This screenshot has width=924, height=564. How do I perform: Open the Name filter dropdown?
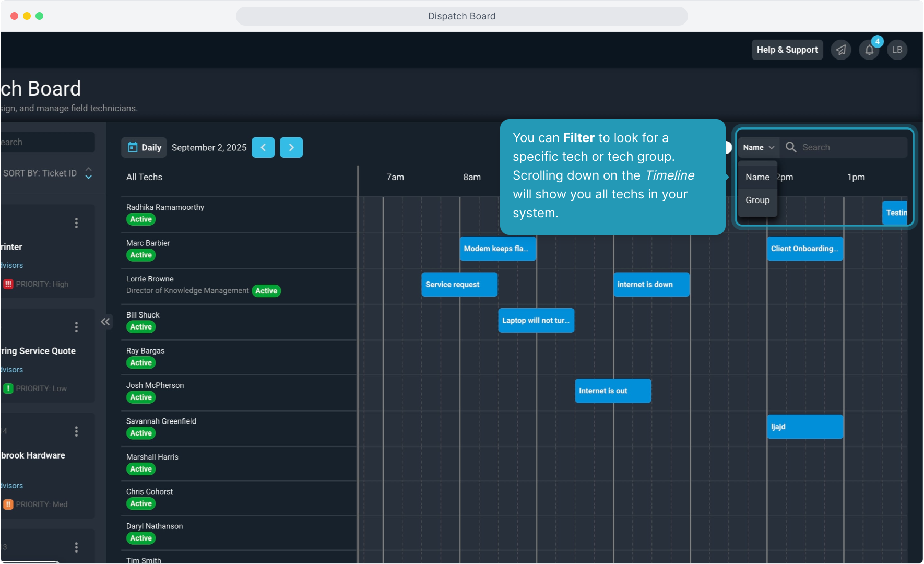point(758,148)
